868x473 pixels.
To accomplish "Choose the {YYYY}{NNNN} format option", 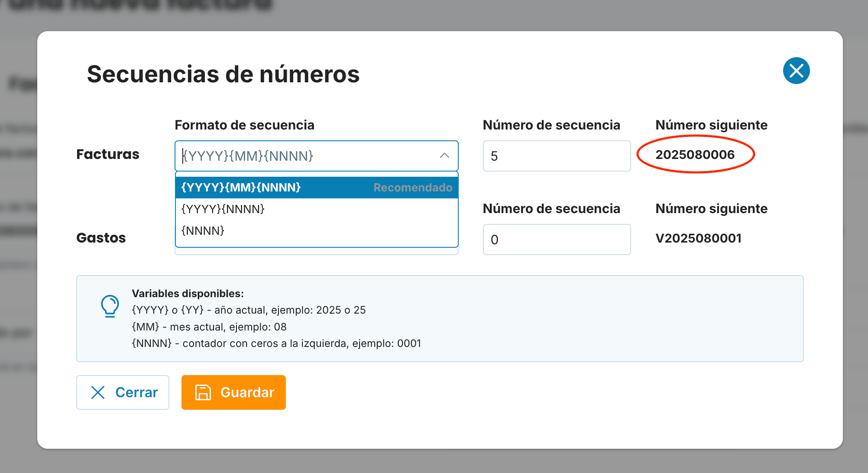I will tap(317, 209).
